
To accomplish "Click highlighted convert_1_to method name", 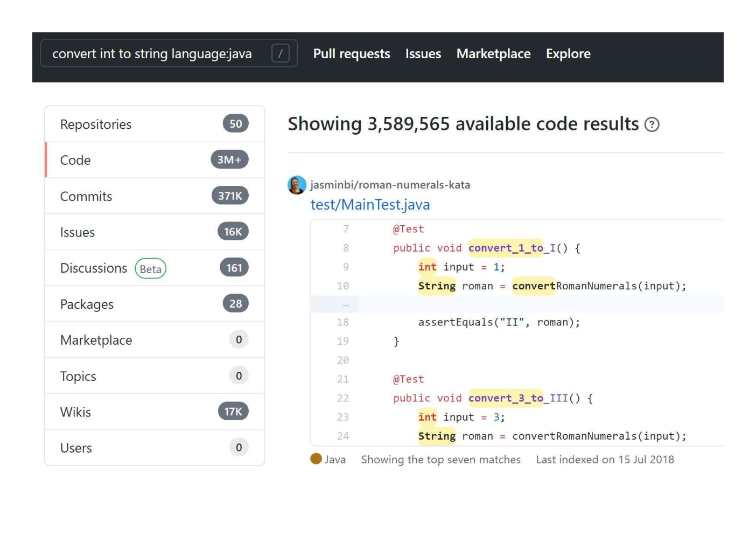I will [x=506, y=248].
